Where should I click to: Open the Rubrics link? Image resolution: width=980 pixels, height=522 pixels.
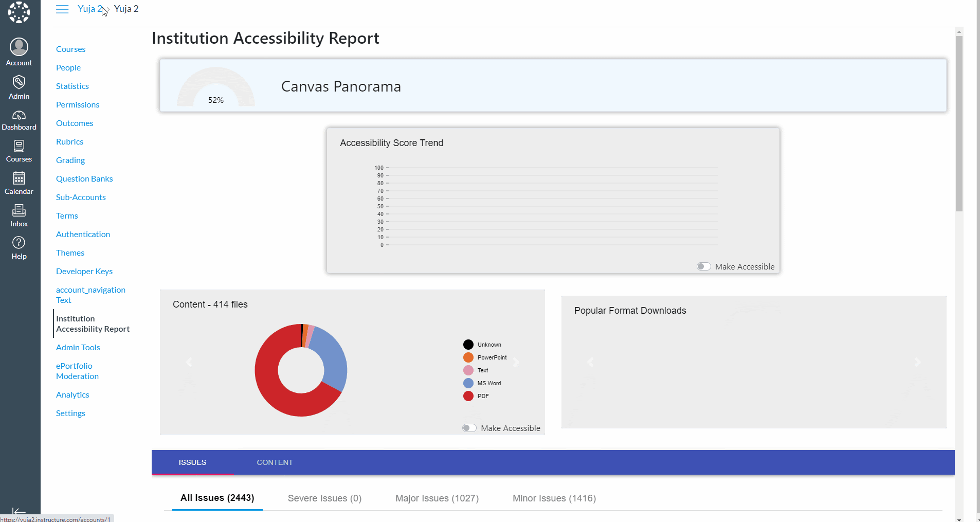point(69,142)
